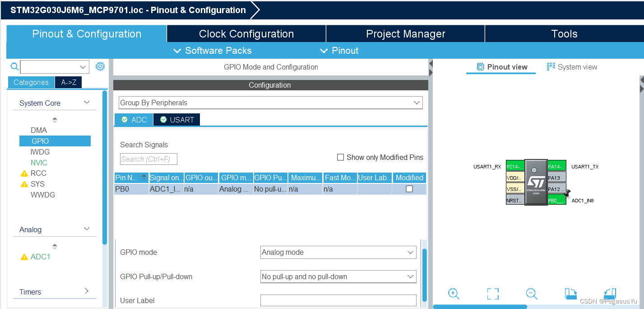Select the PB0 row in the pin table
The image size is (644, 309).
pyautogui.click(x=270, y=189)
